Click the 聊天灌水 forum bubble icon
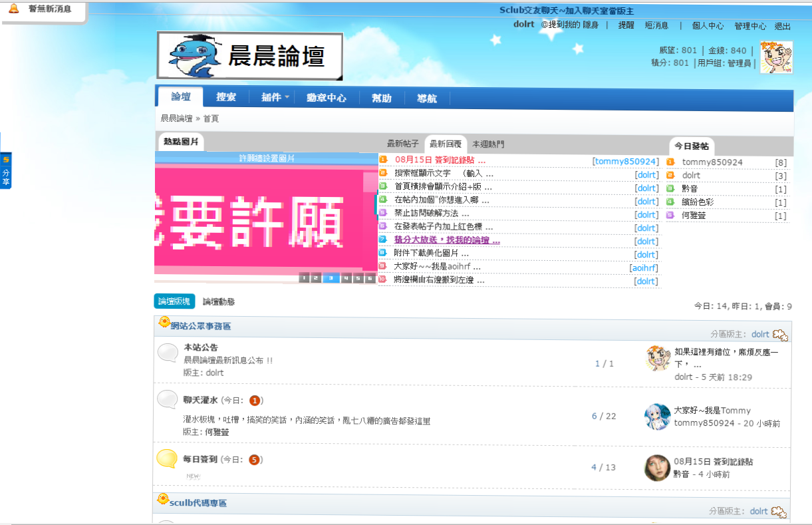Viewport: 812px width, 525px height. pyautogui.click(x=168, y=400)
